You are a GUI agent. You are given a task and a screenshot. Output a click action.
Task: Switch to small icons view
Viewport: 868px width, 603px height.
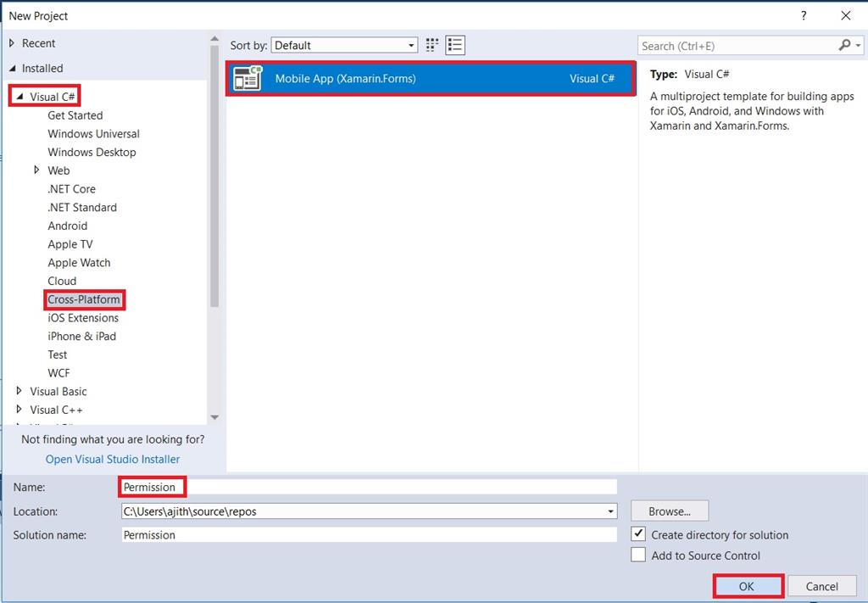click(x=431, y=45)
